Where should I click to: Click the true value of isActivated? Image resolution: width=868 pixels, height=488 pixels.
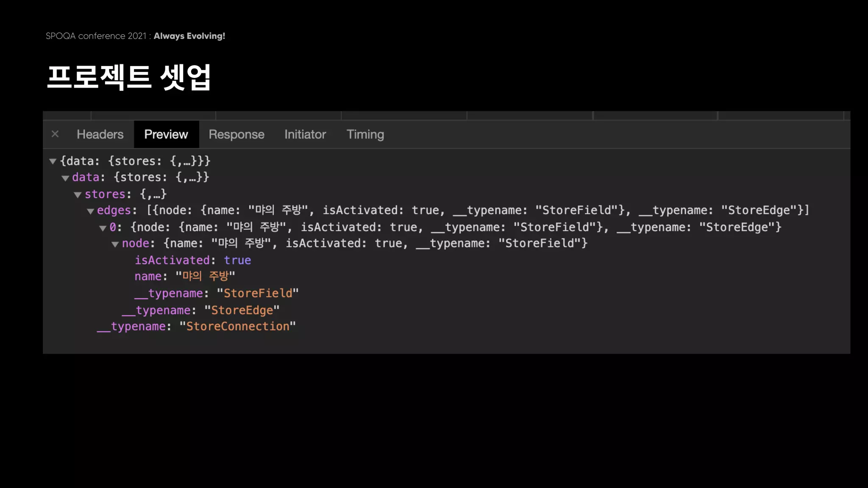tap(237, 260)
